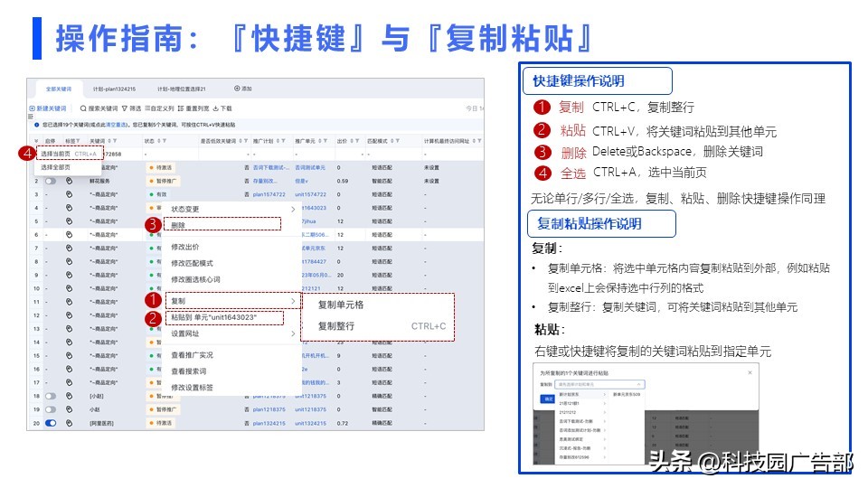Viewport: 868px width, 488px height.
Task: Select 复制 in the context menu
Action: pos(232,301)
